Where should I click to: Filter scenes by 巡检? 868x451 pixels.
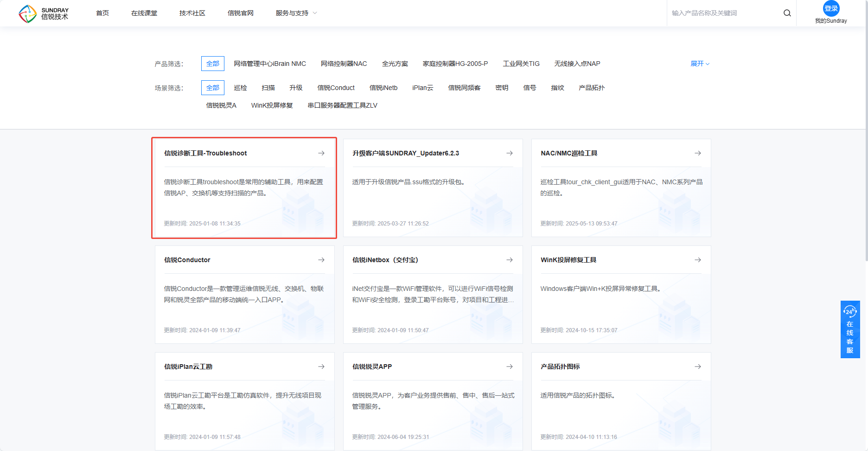(x=240, y=88)
